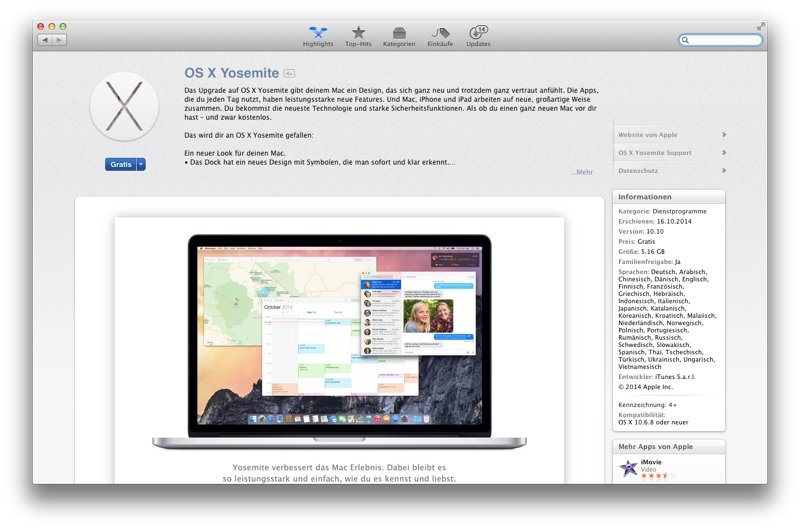Zoom the window with the green button
Image resolution: width=800 pixels, height=529 pixels.
click(x=63, y=26)
